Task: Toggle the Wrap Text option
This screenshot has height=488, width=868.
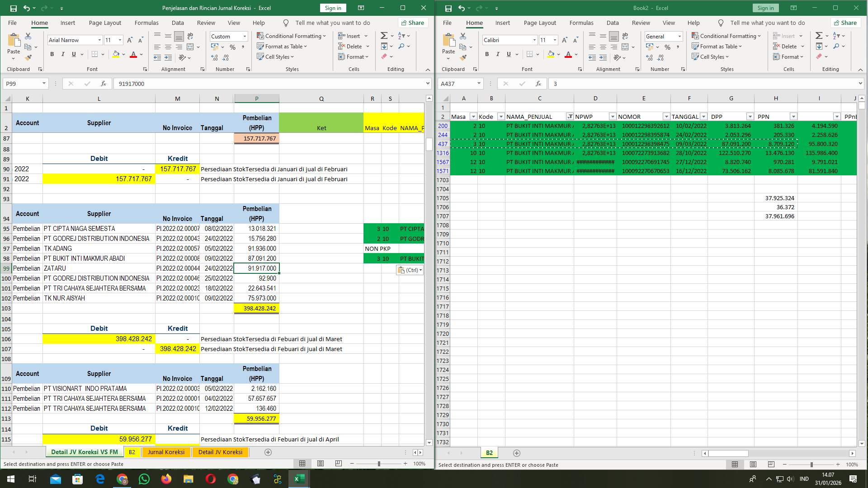Action: (190, 35)
